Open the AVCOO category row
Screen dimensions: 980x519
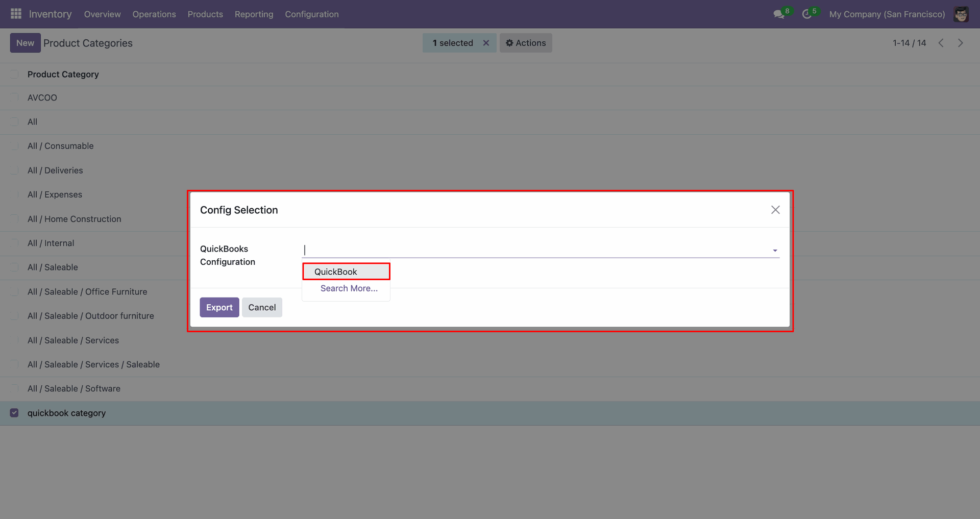point(490,97)
